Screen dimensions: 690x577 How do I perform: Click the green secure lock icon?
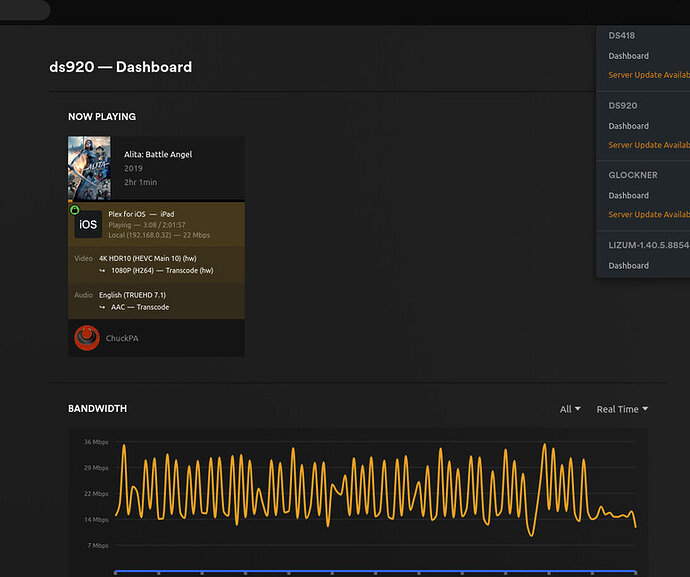[74, 210]
